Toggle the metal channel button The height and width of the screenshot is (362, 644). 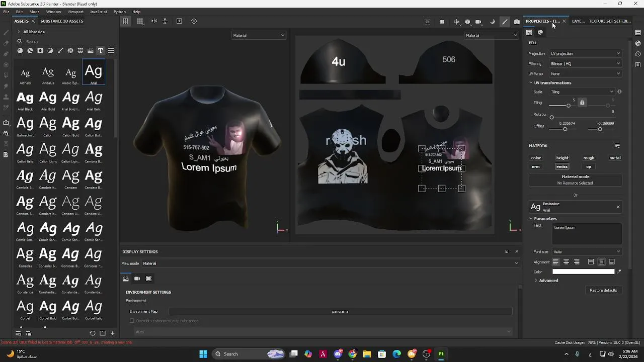click(615, 158)
